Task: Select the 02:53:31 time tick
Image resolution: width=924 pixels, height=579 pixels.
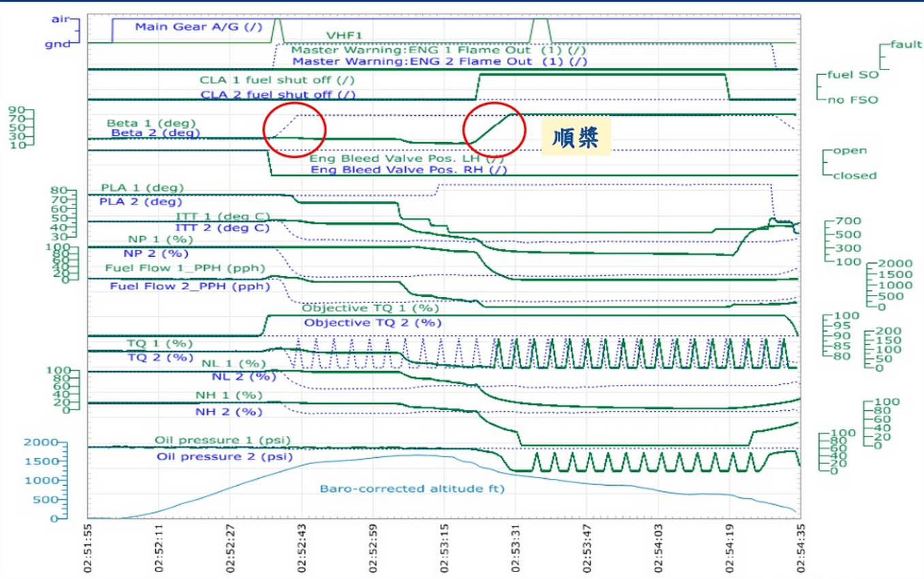Action: coord(516,550)
